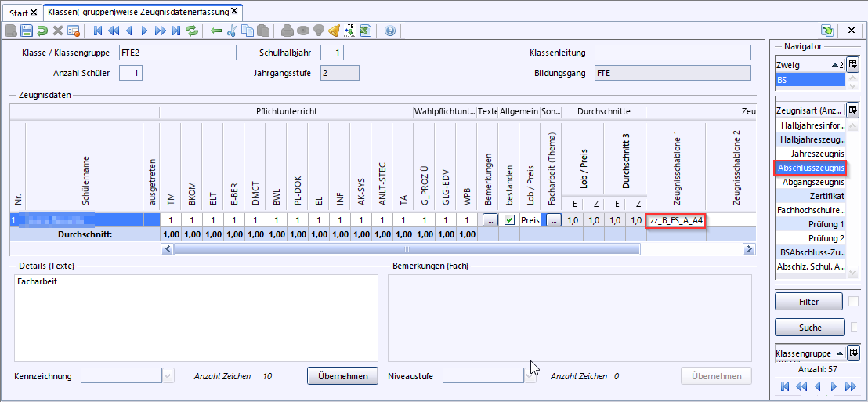Tick the checkbox next to Suche button
Screen dimensions: 868x402
[855, 327]
